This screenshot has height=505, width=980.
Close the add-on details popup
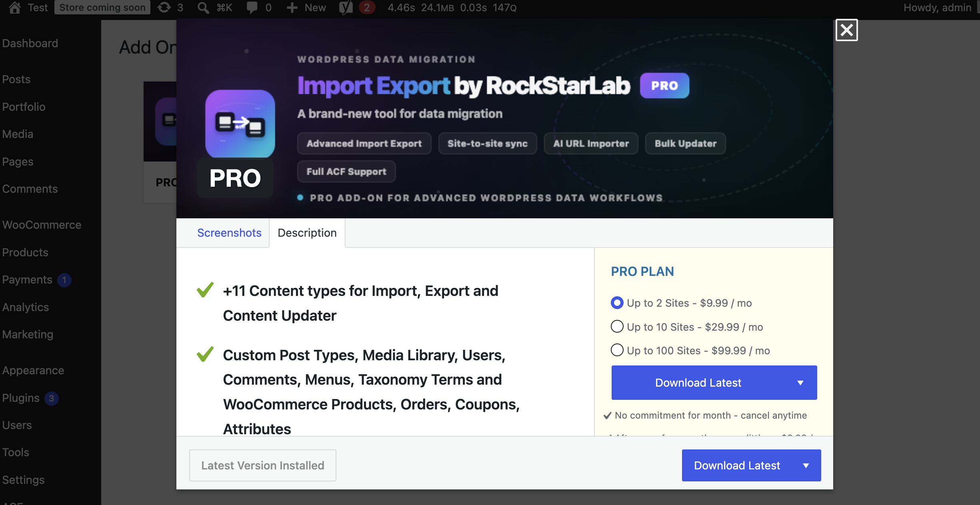coord(846,30)
